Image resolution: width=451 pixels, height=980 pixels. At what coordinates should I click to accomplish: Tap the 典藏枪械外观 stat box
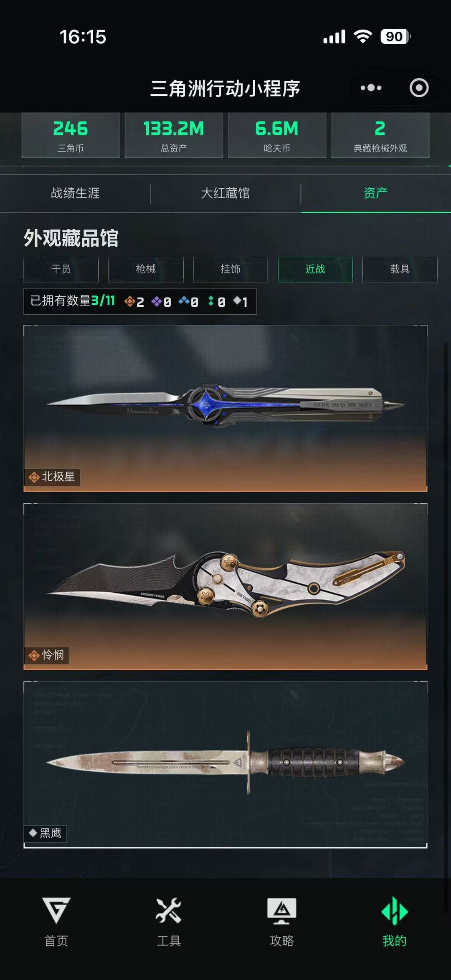(x=380, y=135)
